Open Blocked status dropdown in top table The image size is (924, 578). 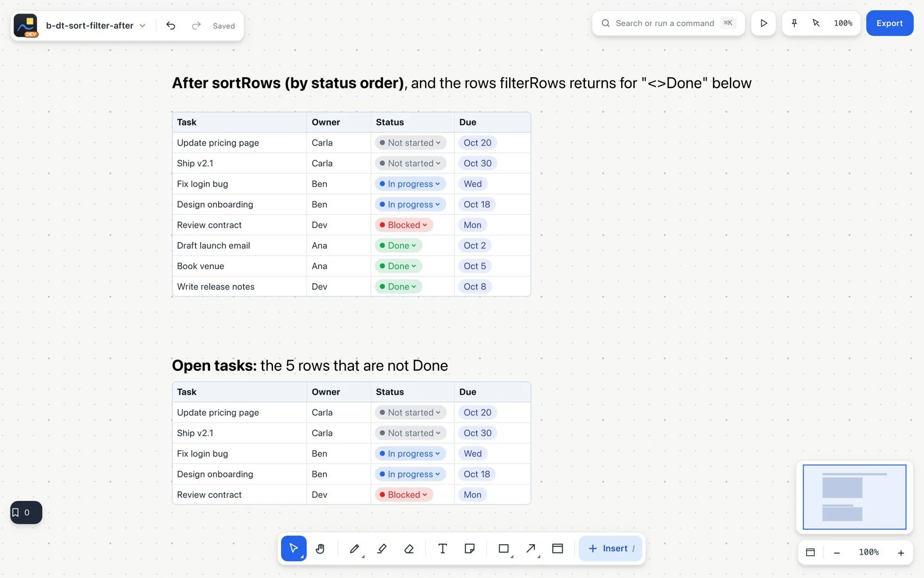(404, 225)
